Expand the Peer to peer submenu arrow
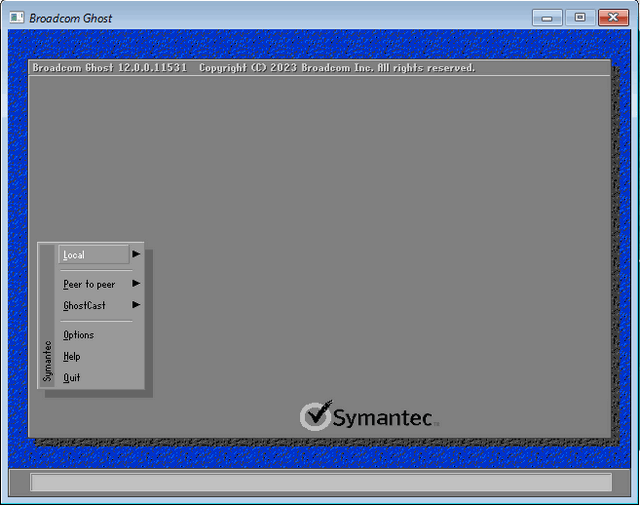 click(x=136, y=284)
